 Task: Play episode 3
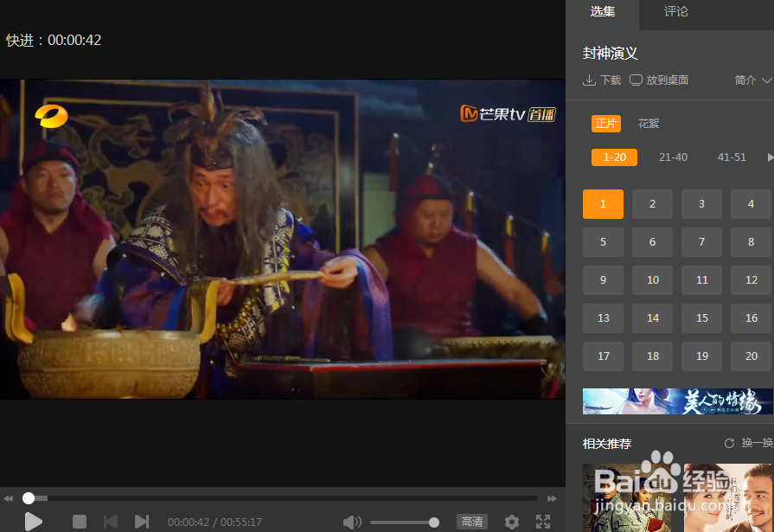tap(701, 204)
